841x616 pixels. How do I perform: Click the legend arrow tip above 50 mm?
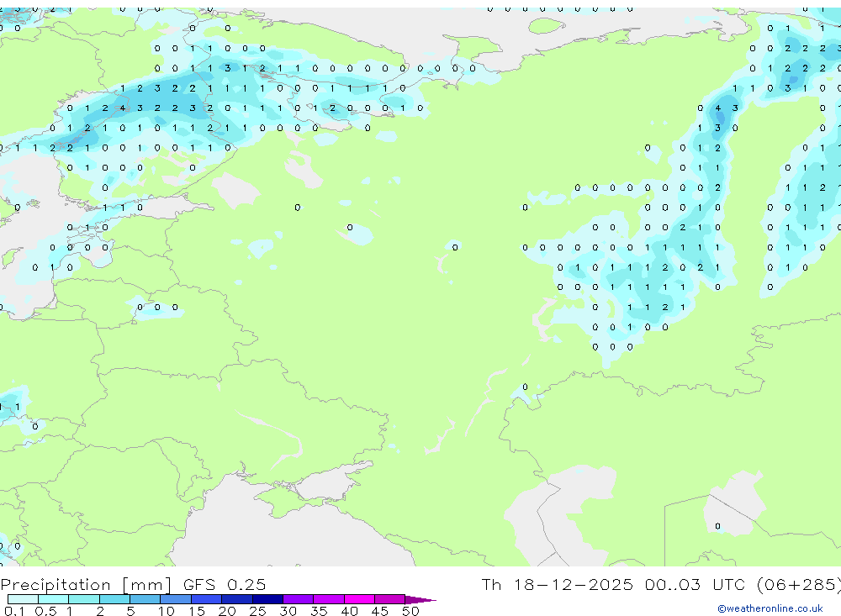click(x=420, y=600)
